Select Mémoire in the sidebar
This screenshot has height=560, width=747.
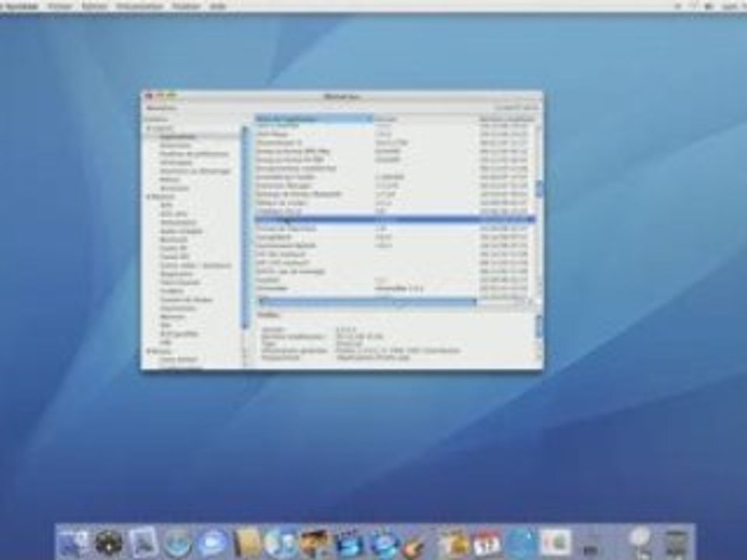pos(173,317)
